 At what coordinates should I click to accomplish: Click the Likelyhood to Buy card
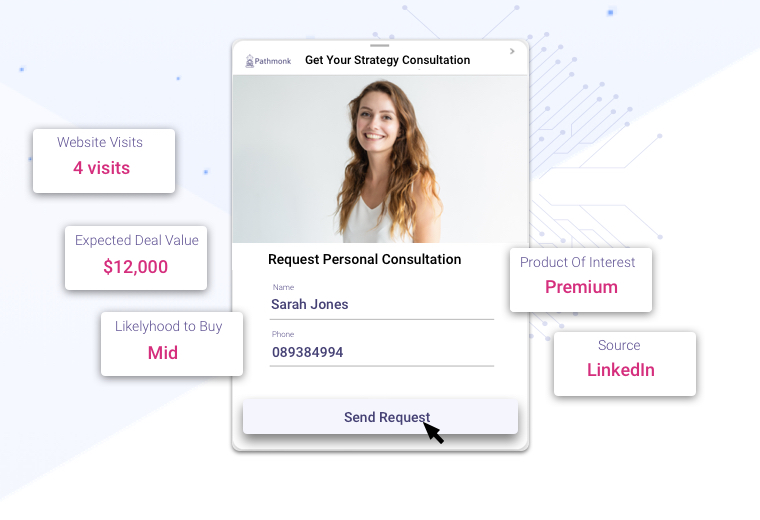tap(172, 344)
